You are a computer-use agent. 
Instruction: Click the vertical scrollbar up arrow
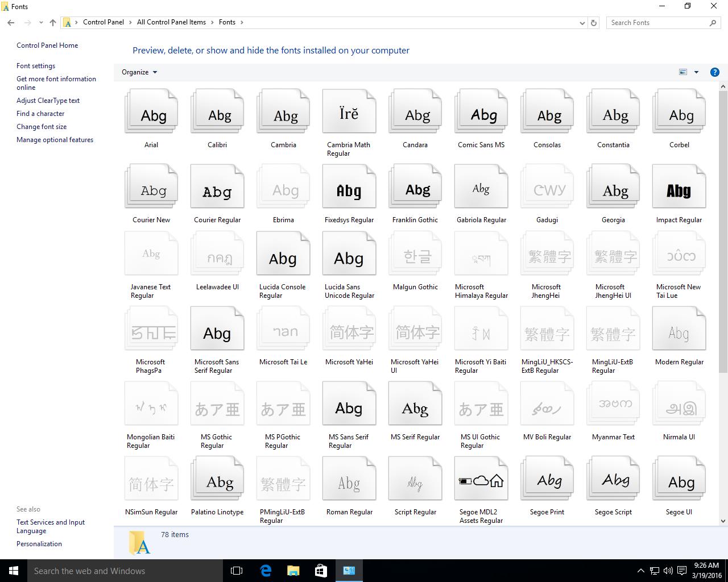723,86
